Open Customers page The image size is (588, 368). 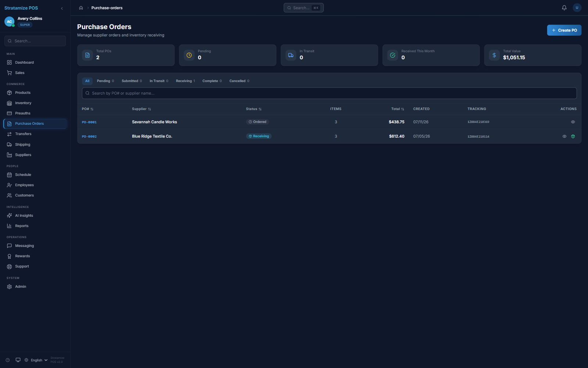point(35,195)
